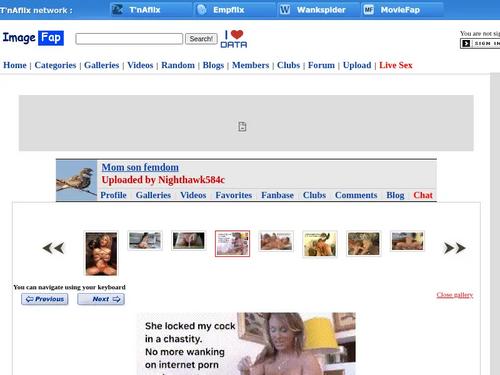Image resolution: width=500 pixels, height=375 pixels.
Task: Click the Sign In button
Action: point(480,43)
